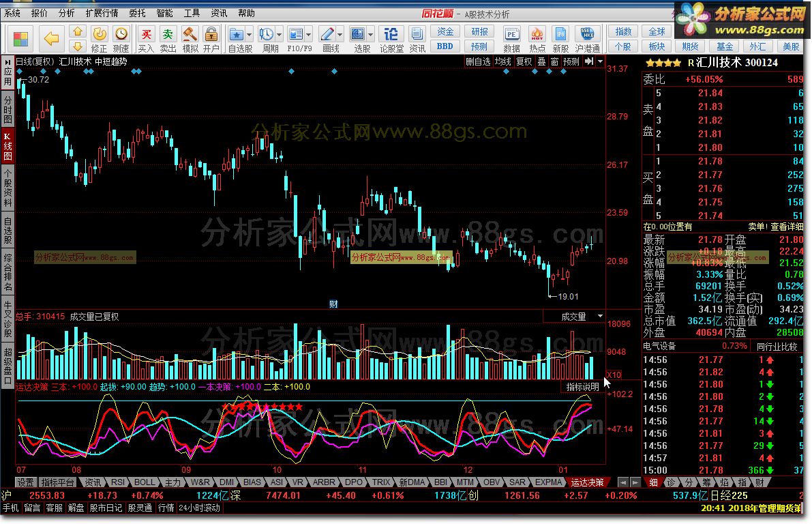
Task: Click the 财 marker below the K-line chart
Action: pos(333,304)
